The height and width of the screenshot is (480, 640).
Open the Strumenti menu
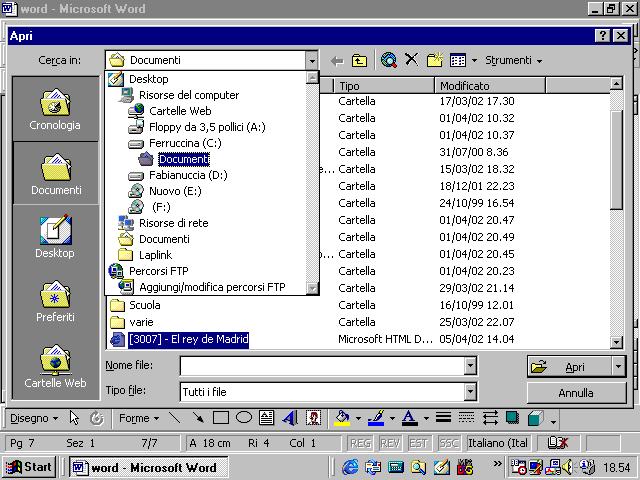513,60
